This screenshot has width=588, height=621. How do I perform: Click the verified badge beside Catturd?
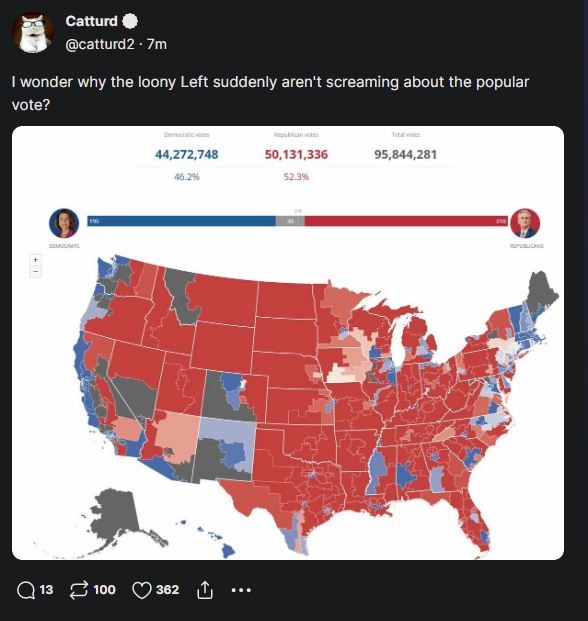(130, 21)
